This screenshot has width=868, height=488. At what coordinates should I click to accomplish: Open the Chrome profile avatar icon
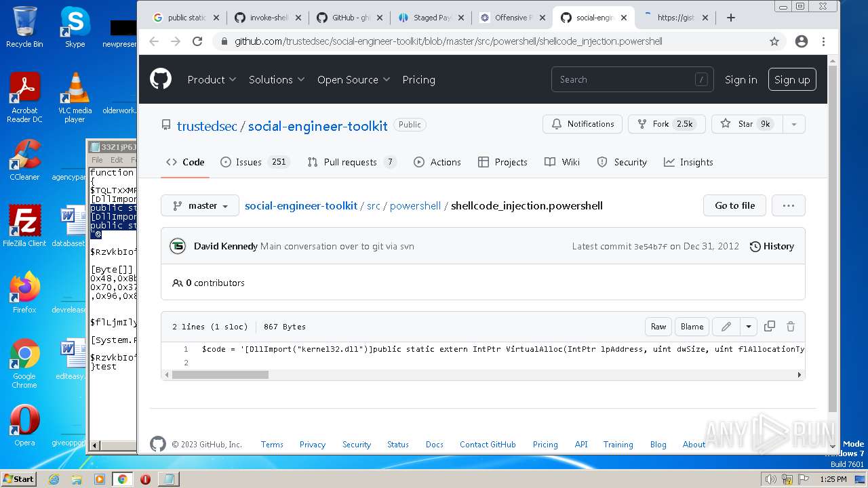[802, 41]
